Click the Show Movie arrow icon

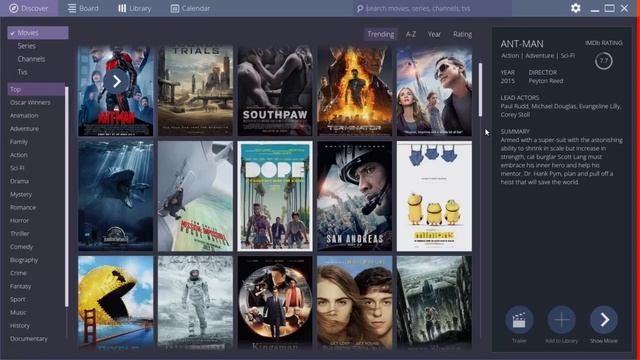604,320
